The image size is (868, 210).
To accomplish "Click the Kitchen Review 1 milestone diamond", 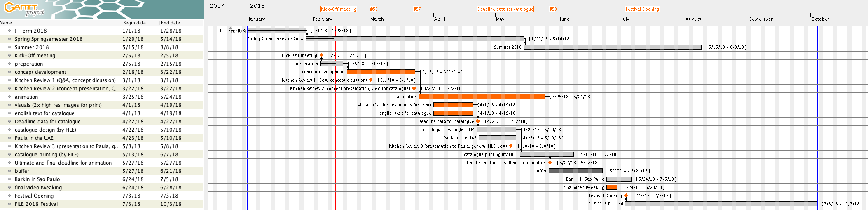I will [x=371, y=80].
